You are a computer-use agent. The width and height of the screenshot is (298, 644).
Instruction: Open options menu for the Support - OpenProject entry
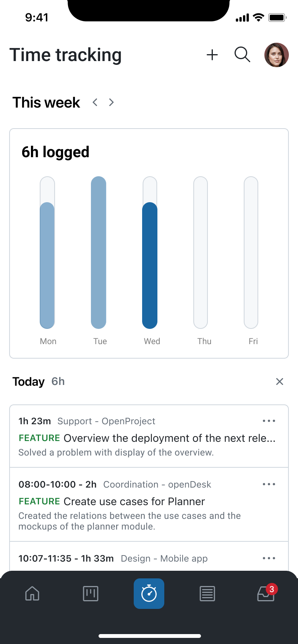click(x=269, y=421)
